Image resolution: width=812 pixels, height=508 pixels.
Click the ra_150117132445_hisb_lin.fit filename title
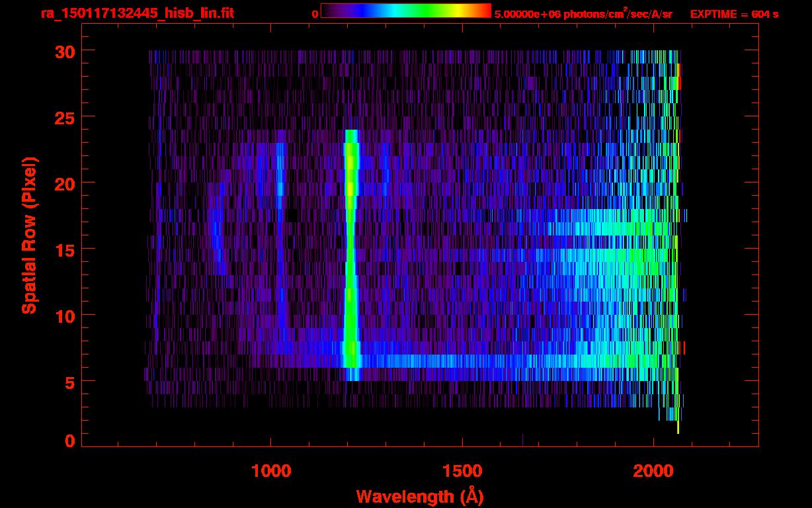136,13
